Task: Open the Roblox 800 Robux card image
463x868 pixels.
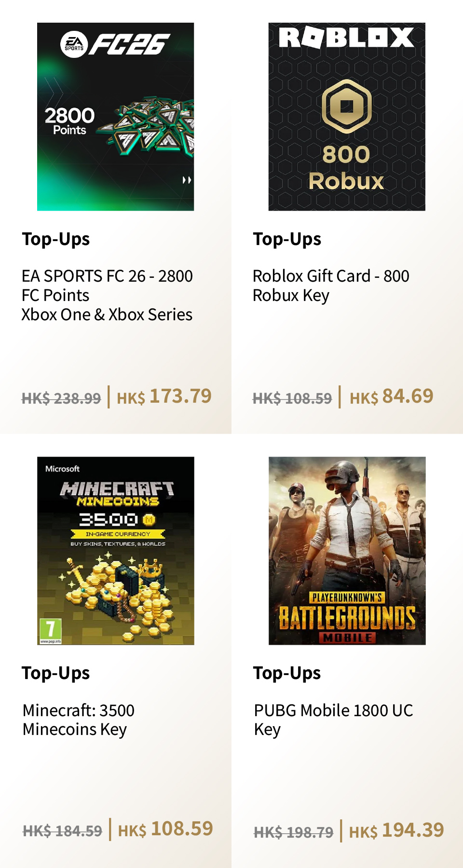Action: 347,117
